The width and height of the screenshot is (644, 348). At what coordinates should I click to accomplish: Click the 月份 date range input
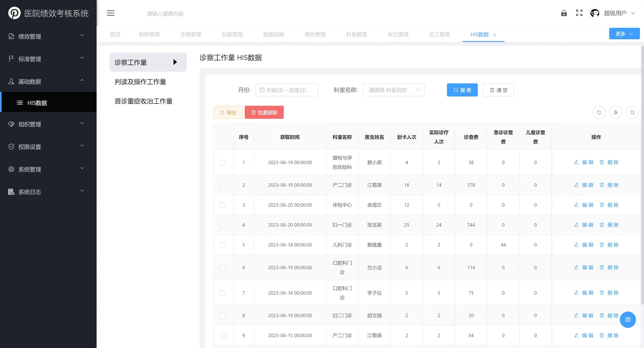(287, 90)
